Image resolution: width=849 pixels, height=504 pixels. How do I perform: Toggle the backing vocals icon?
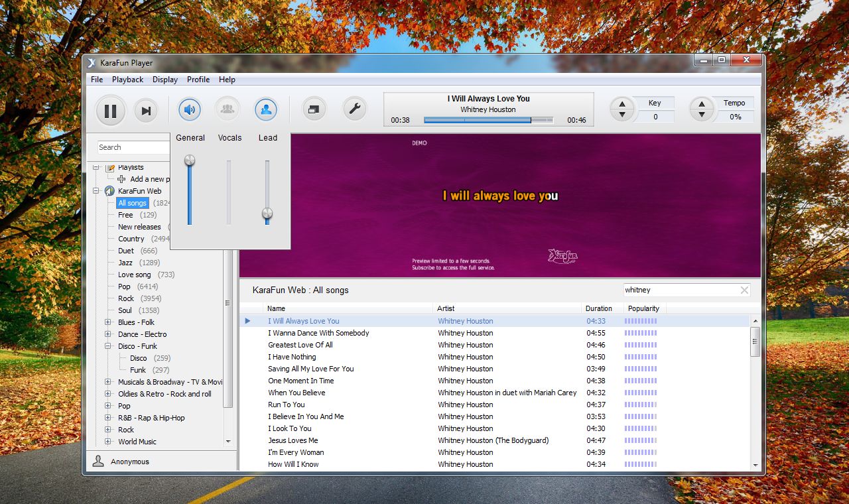[228, 109]
